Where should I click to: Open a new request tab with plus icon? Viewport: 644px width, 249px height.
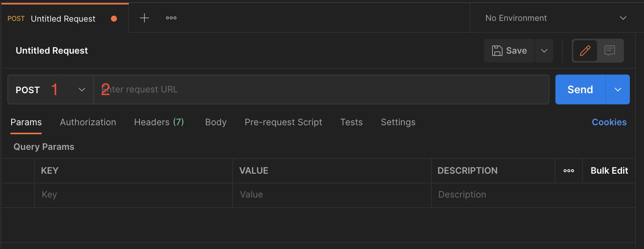point(144,18)
